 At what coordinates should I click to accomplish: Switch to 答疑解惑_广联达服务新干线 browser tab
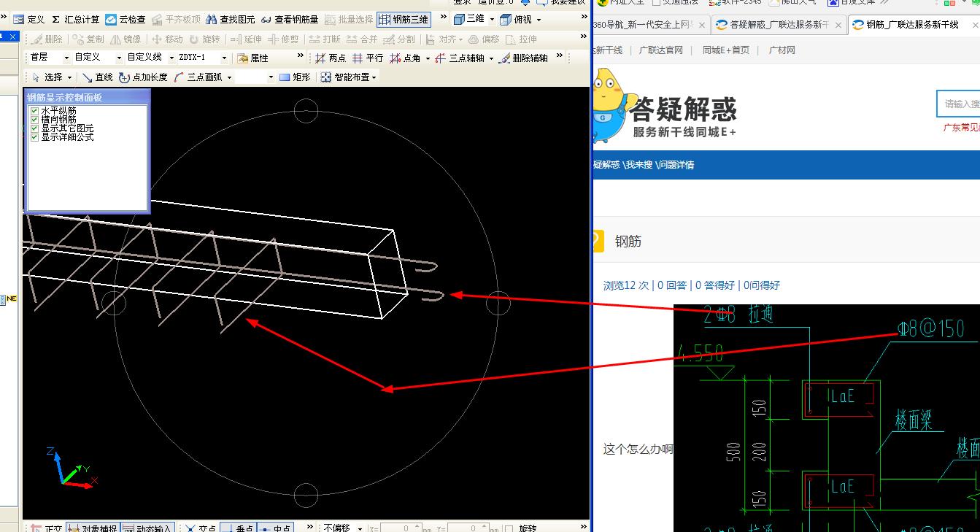click(778, 25)
